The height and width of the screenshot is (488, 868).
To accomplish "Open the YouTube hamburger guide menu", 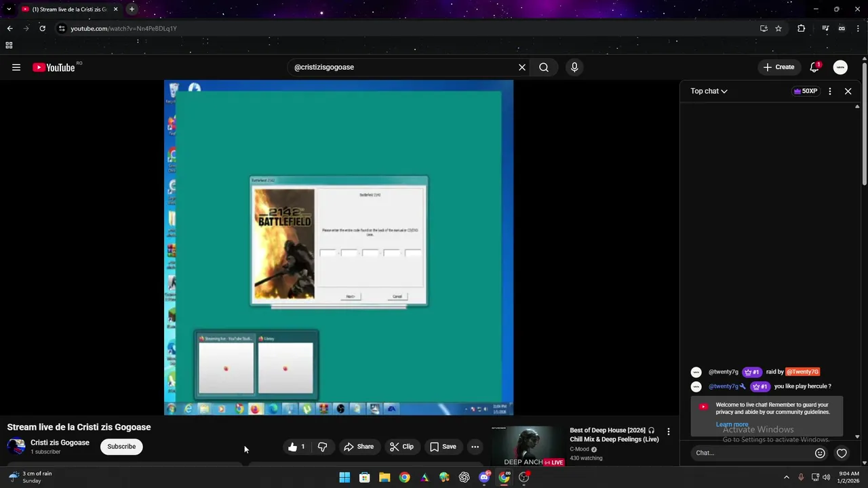I will pyautogui.click(x=16, y=67).
